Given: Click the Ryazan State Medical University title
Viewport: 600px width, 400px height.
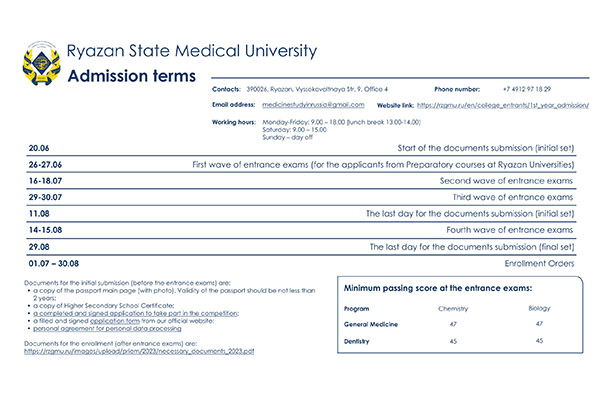Looking at the screenshot, I should pos(191,50).
